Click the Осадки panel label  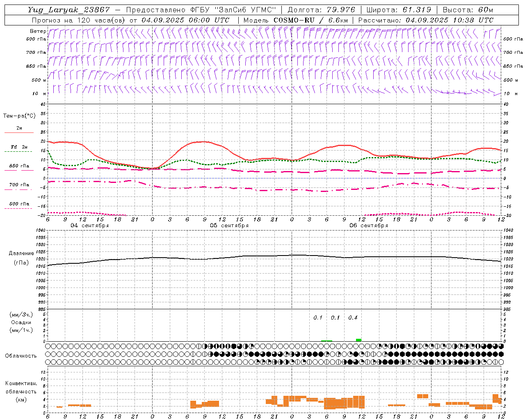(21, 322)
